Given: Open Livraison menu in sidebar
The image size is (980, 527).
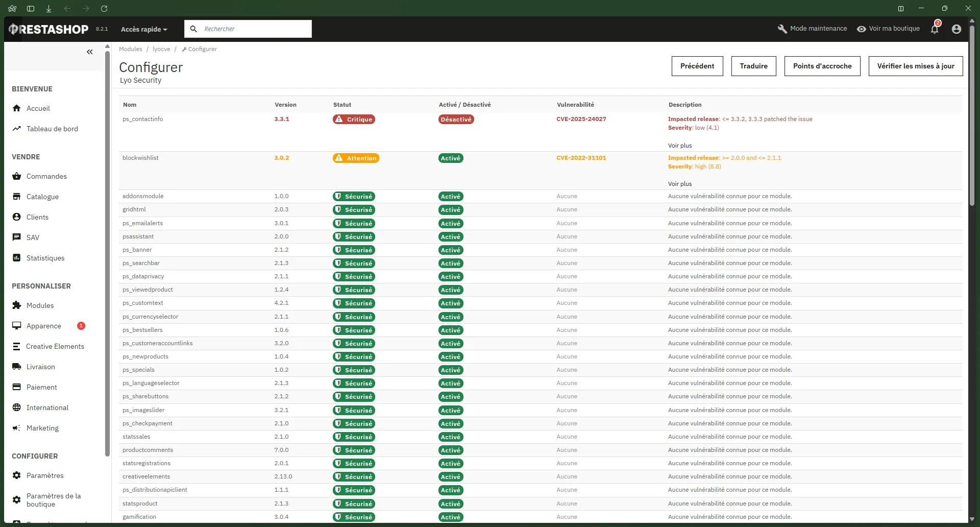Looking at the screenshot, I should pyautogui.click(x=41, y=367).
